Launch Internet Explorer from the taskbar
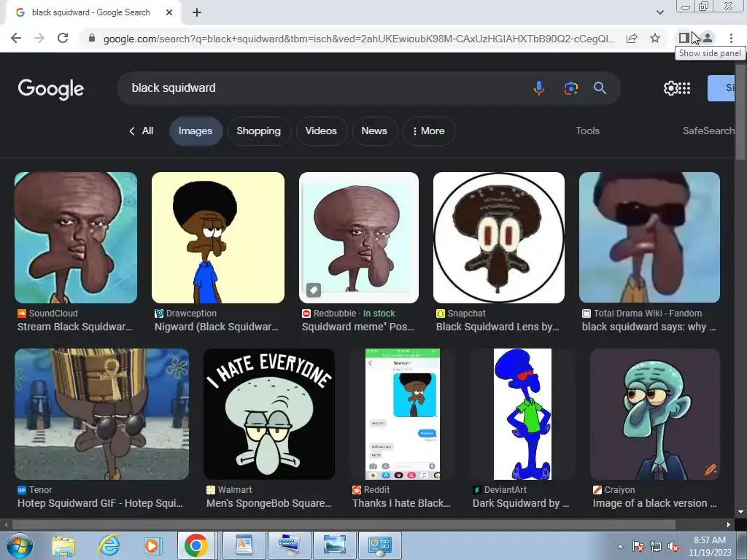747x560 pixels. [x=109, y=545]
